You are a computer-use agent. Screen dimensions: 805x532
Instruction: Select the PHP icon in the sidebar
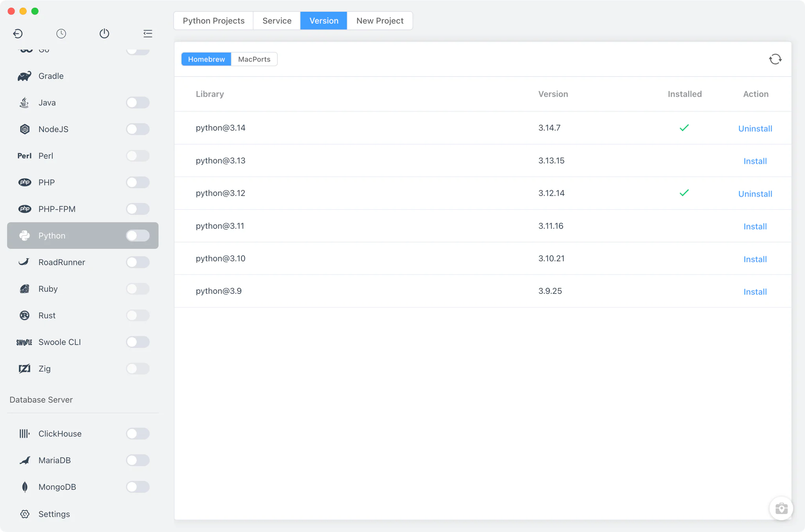(x=24, y=182)
